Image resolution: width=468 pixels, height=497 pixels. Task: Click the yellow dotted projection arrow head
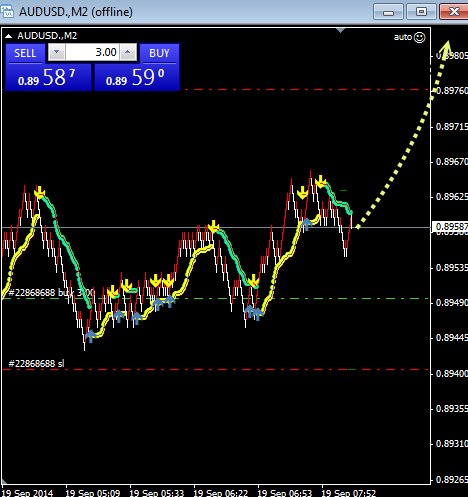point(447,47)
